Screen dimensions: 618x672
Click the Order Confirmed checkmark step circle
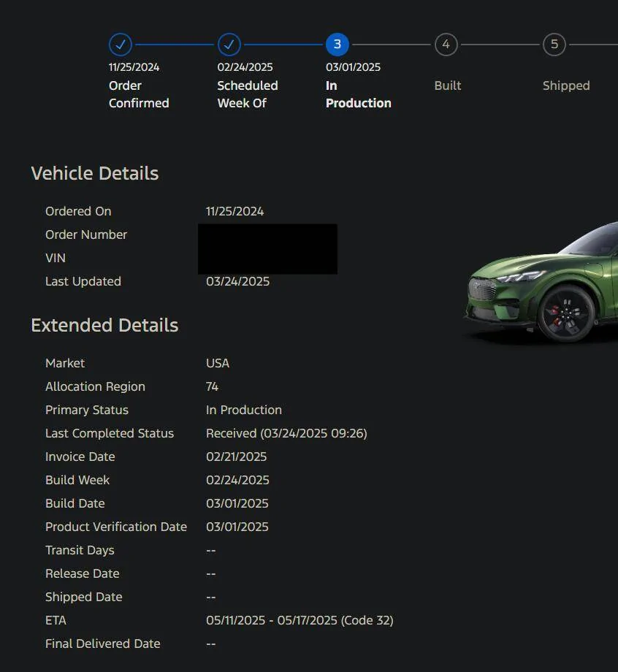(x=121, y=45)
